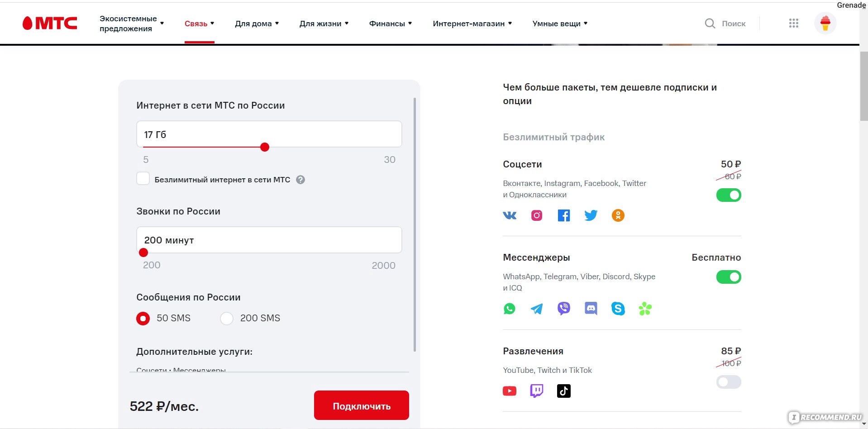Screen dimensions: 868x429
Task: Click the tariff panel inner scrollbar
Action: point(415,224)
